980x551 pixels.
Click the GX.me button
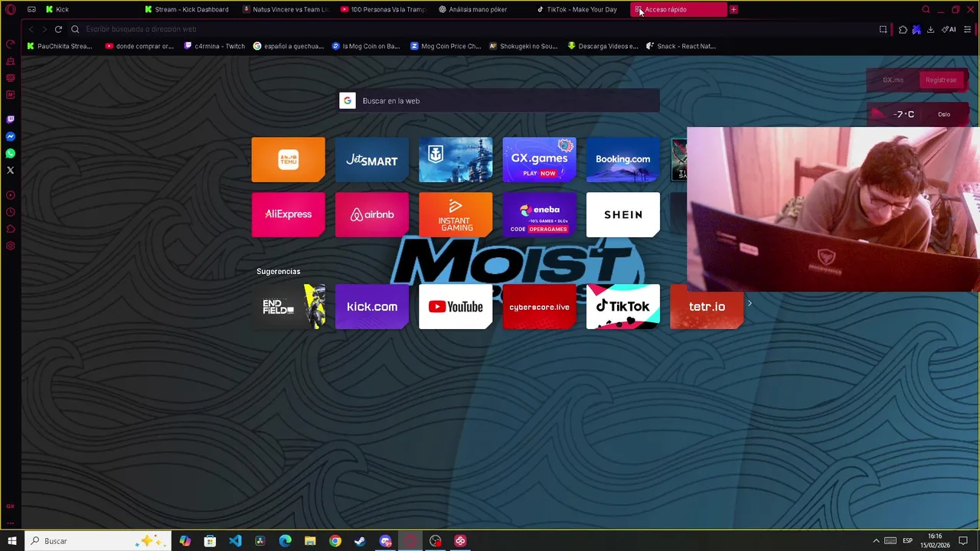(x=893, y=80)
